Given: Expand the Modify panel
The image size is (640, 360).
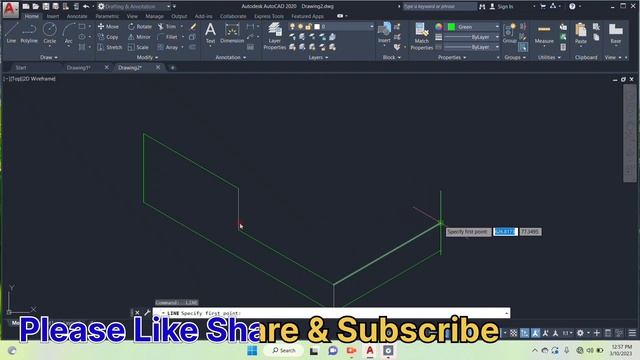Looking at the screenshot, I should point(147,58).
